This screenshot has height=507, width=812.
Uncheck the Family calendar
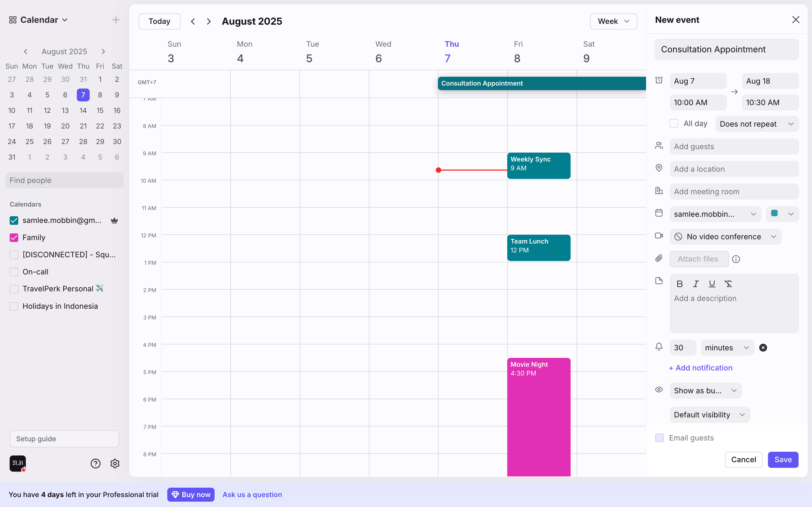[x=14, y=238]
